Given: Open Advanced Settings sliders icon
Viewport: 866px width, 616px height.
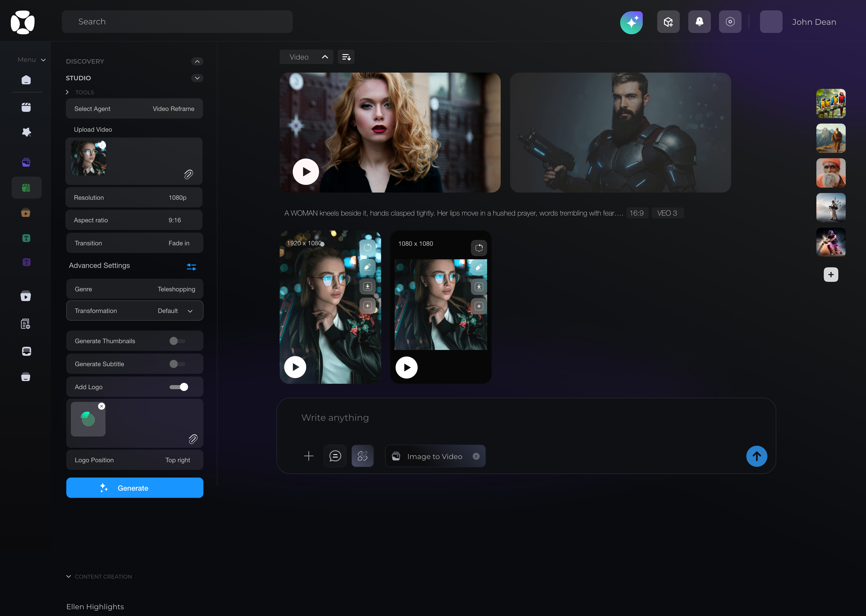Looking at the screenshot, I should [x=191, y=267].
